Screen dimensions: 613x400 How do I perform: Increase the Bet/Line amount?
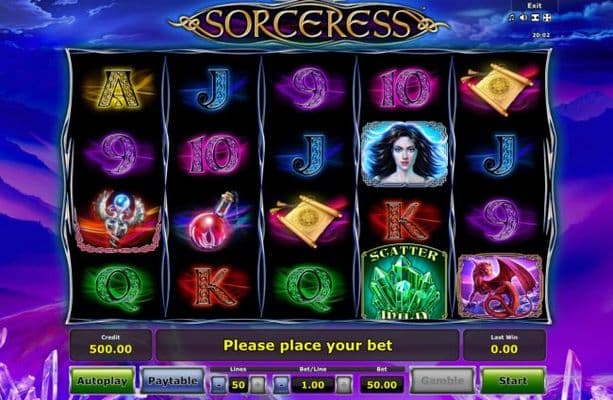point(344,385)
